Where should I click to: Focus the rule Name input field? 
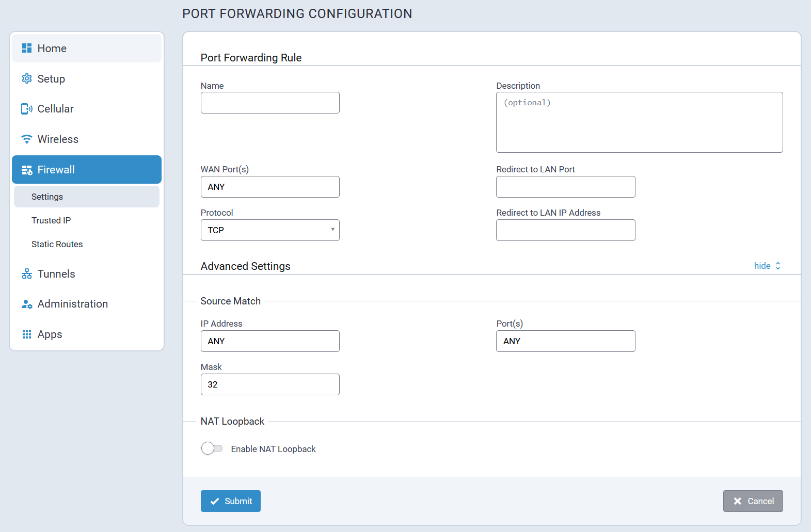click(x=270, y=103)
